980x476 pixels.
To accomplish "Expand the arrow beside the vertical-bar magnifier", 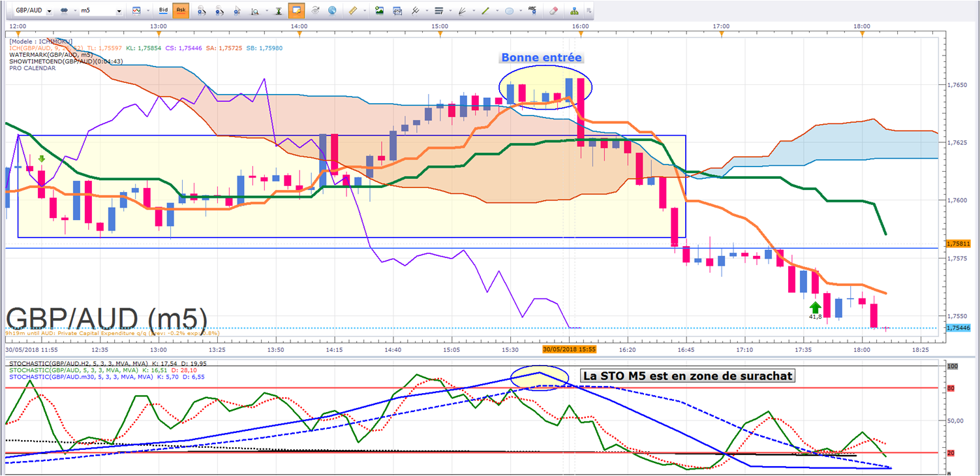I will 266,11.
